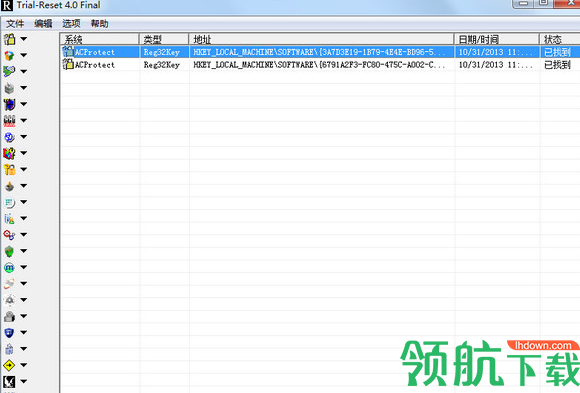The image size is (580, 393).
Task: Select the orange key and padlock icon
Action: tap(9, 169)
